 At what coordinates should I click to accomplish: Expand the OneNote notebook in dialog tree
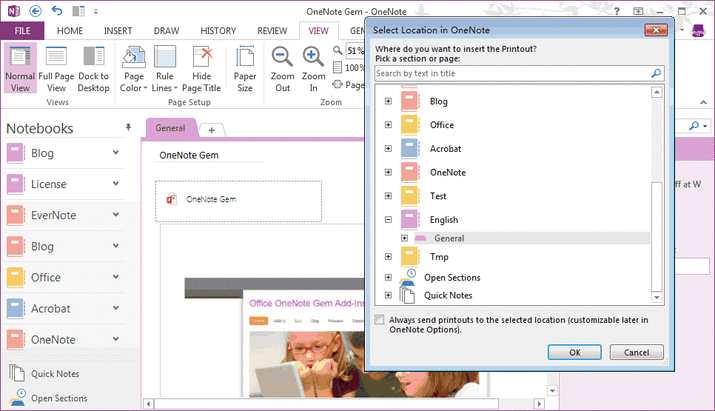[388, 172]
